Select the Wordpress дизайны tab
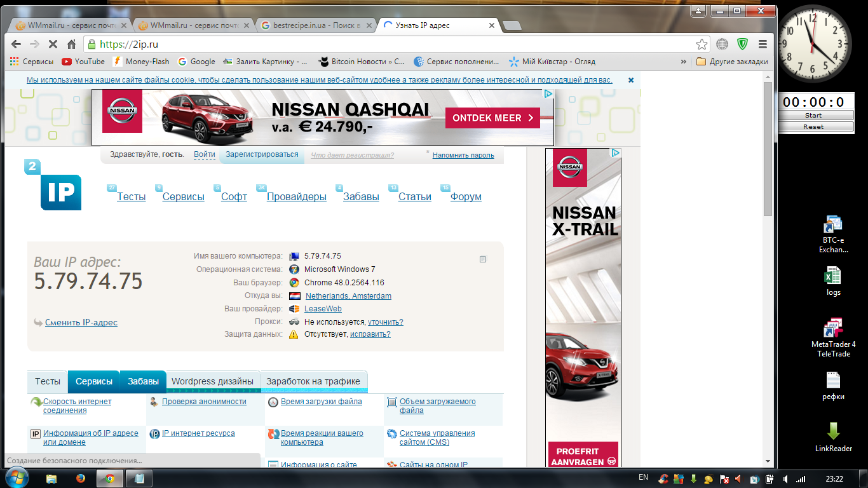Viewport: 868px width, 488px height. (213, 381)
